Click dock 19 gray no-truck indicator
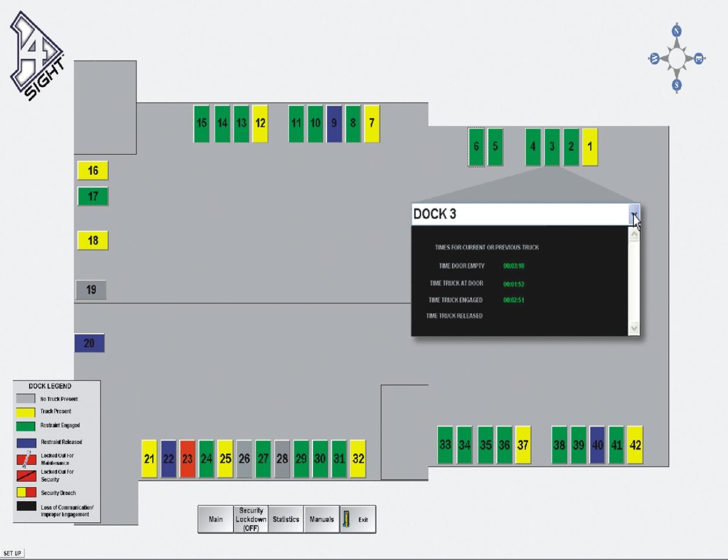The width and height of the screenshot is (728, 560). pos(91,290)
